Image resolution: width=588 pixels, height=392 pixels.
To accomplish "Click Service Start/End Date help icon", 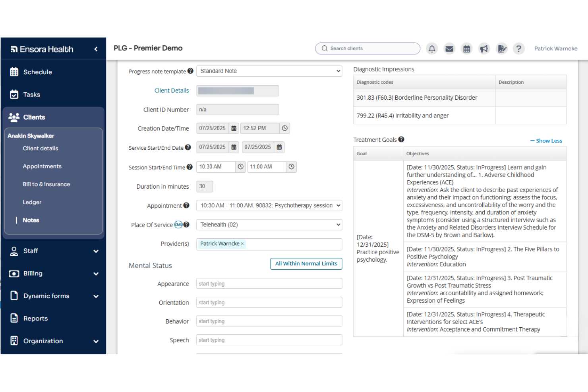I will click(x=188, y=147).
